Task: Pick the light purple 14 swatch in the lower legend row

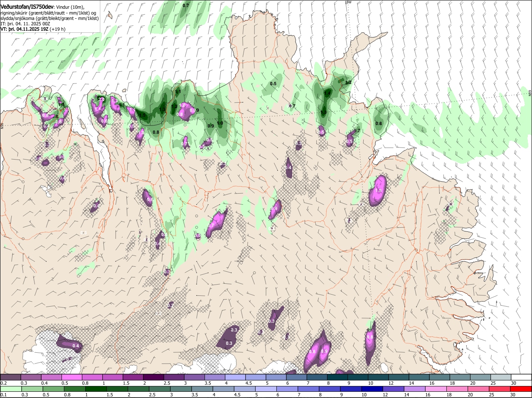Action: click(415, 388)
